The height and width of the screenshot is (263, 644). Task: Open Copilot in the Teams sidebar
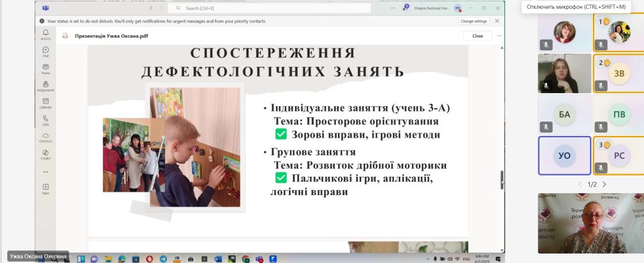pos(45,155)
